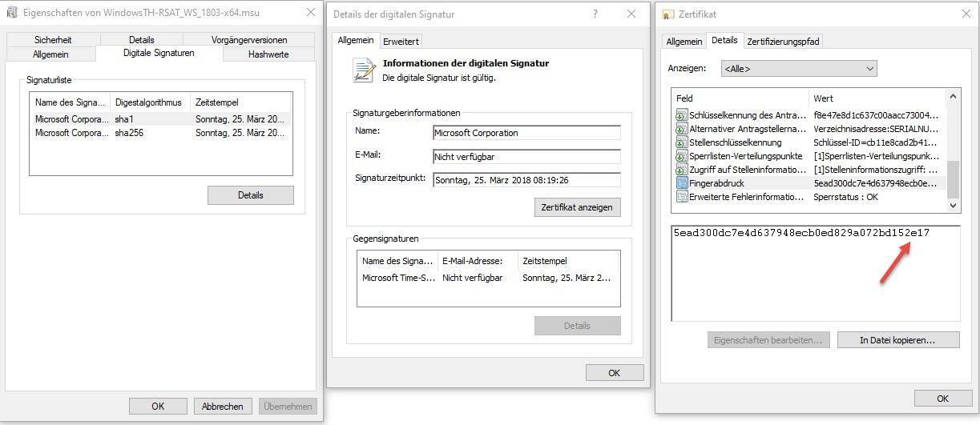Click the Fingerabdruck field icon

681,183
